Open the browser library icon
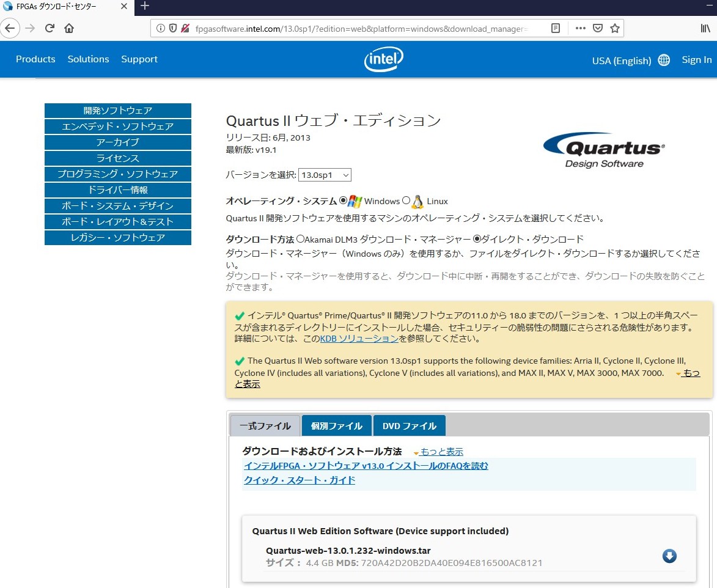Viewport: 717px width, 588px height. [x=705, y=28]
